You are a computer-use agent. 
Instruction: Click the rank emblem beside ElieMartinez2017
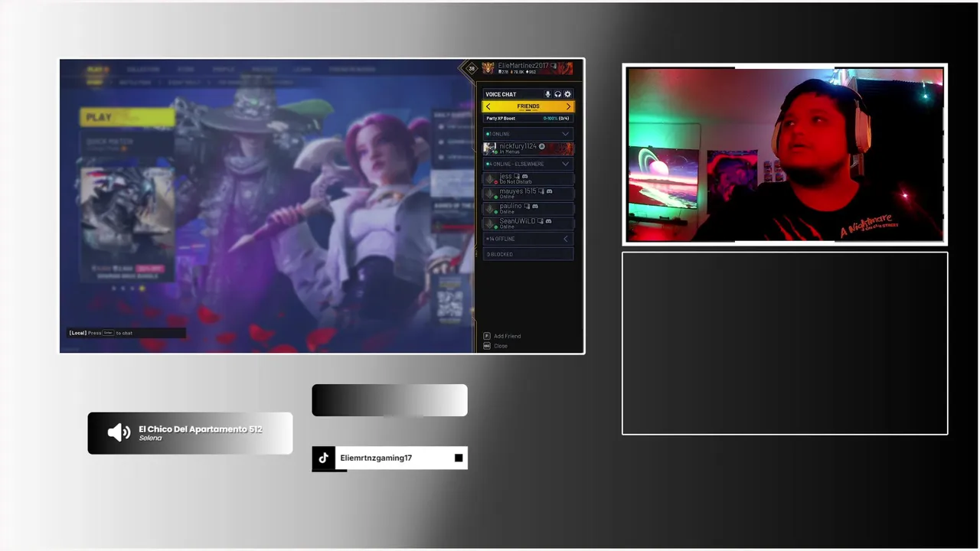click(488, 69)
